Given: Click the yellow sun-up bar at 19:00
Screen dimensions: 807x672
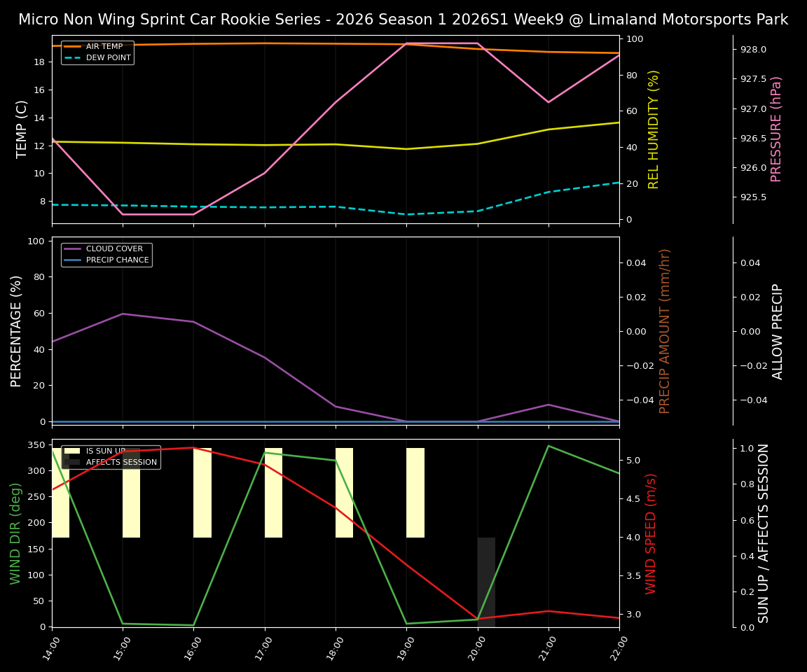Looking at the screenshot, I should (x=415, y=493).
